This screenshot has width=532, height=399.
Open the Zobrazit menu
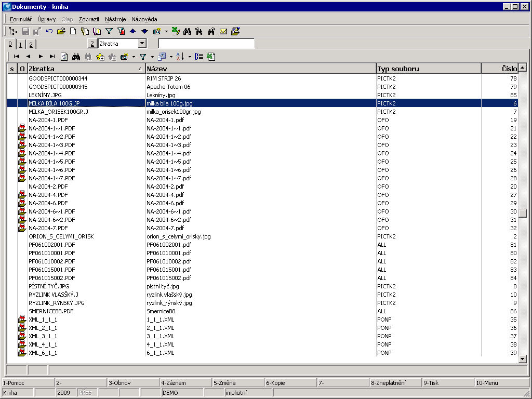pos(89,19)
